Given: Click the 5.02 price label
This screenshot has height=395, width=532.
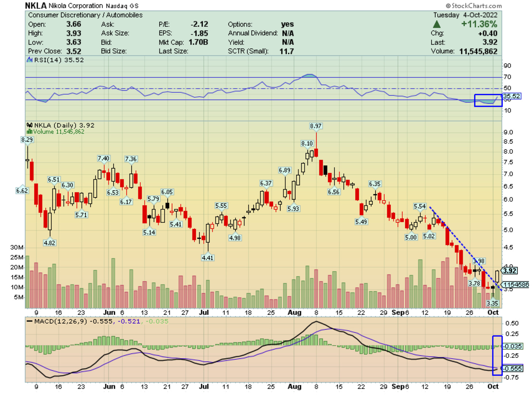Looking at the screenshot, I should click(429, 236).
